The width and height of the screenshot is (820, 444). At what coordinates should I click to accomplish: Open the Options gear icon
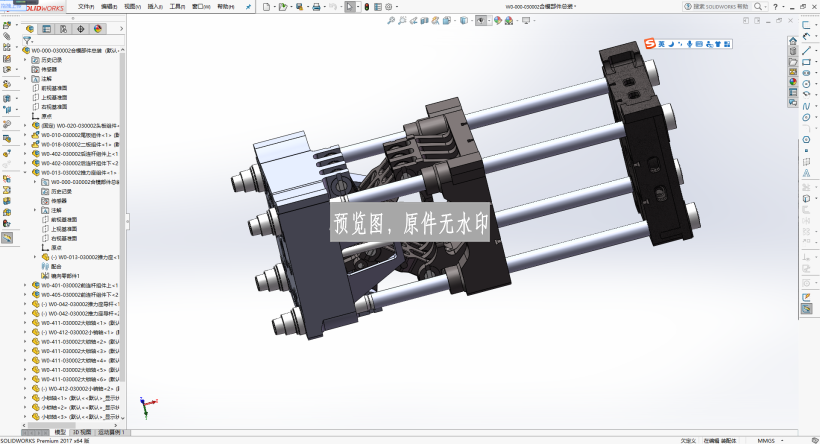coord(389,7)
